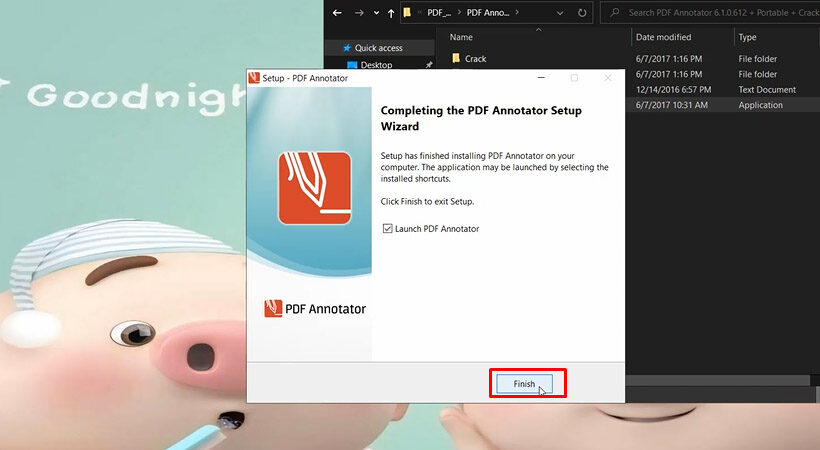The image size is (820, 450).
Task: Click the Crack folder icon
Action: click(x=456, y=58)
